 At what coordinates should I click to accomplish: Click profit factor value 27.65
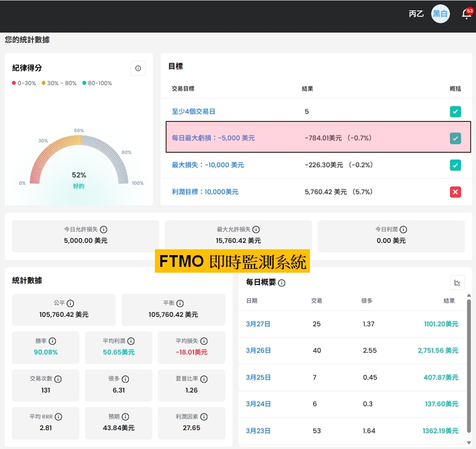click(192, 428)
